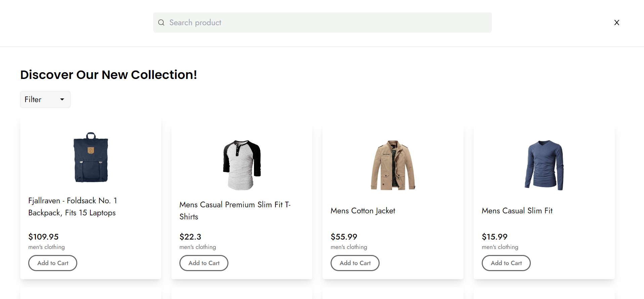Click the magnifying glass search icon
The width and height of the screenshot is (644, 299).
pyautogui.click(x=161, y=23)
